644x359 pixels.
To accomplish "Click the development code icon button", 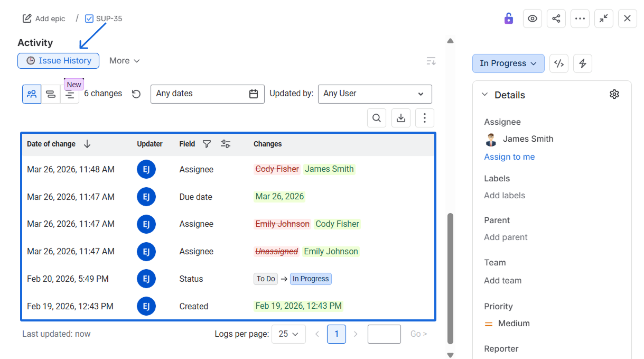I will pos(559,63).
